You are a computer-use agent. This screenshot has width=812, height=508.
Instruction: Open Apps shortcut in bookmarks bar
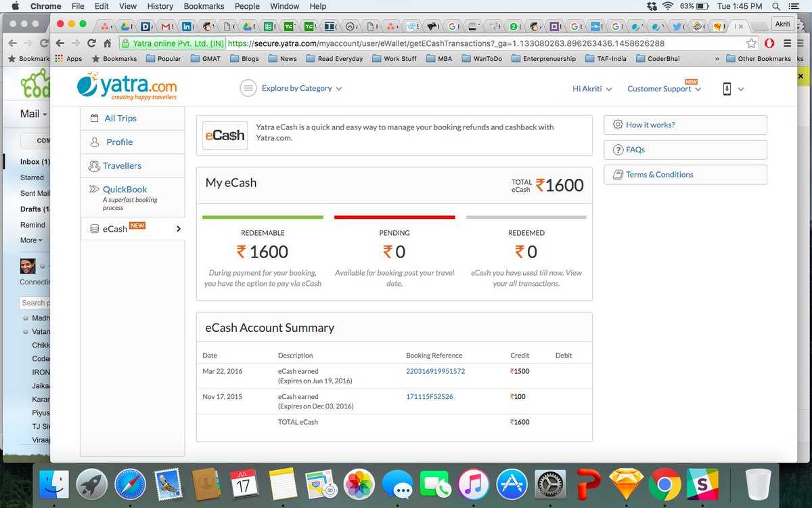click(68, 59)
